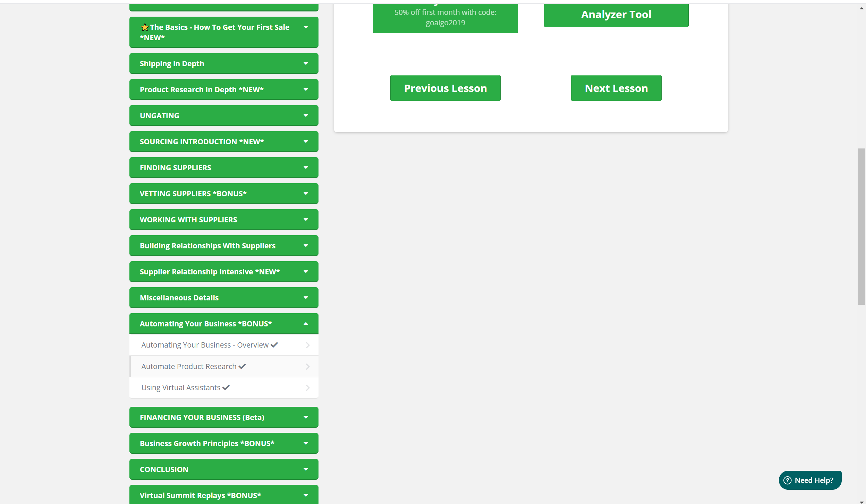Click checkmark next to Automating Your Business - Overview

[274, 345]
